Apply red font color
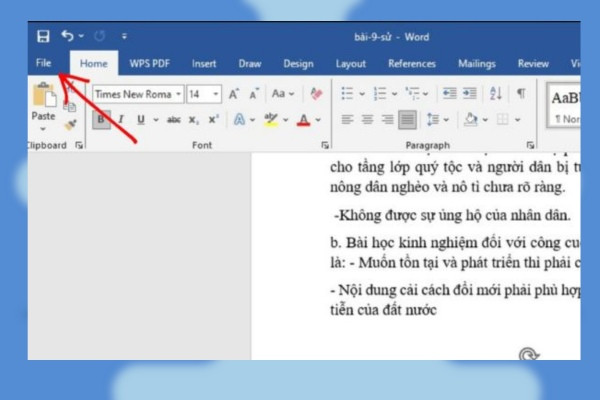 [303, 120]
